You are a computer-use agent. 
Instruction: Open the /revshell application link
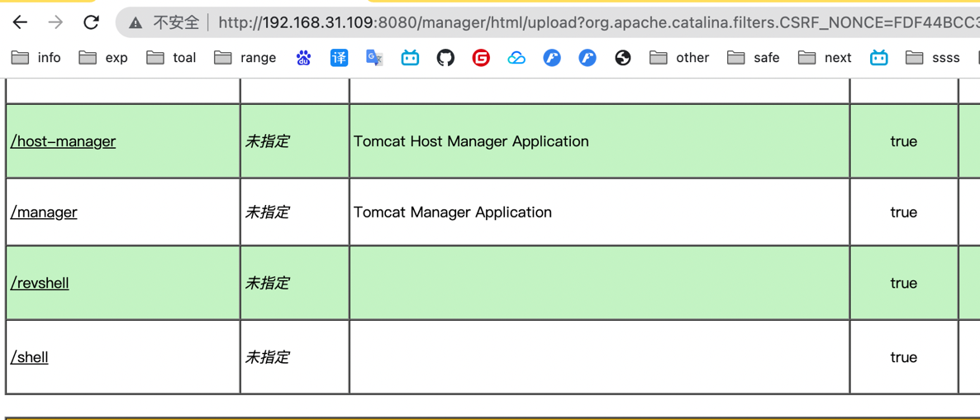40,284
